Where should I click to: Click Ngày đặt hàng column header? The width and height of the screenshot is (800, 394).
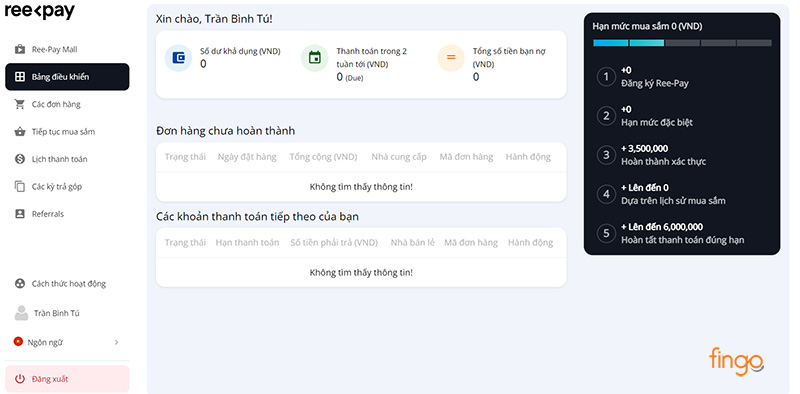click(247, 157)
